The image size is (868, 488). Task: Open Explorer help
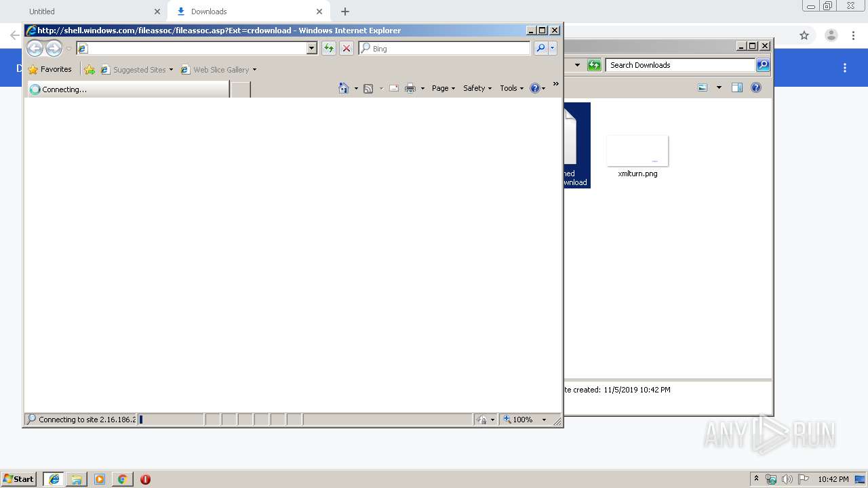[x=756, y=87]
